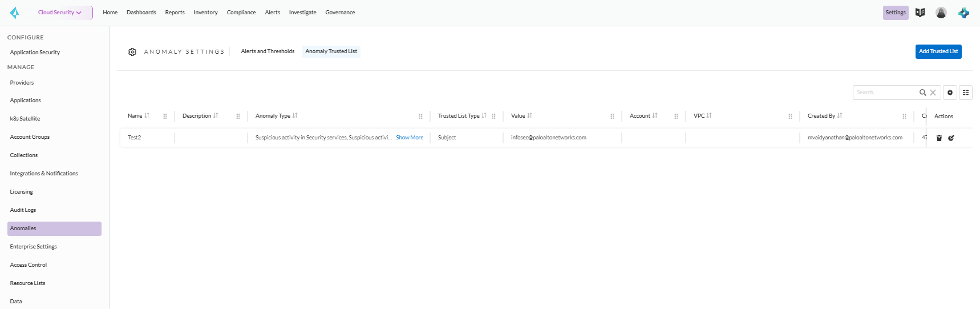Click the Test2 name cell

tap(135, 138)
